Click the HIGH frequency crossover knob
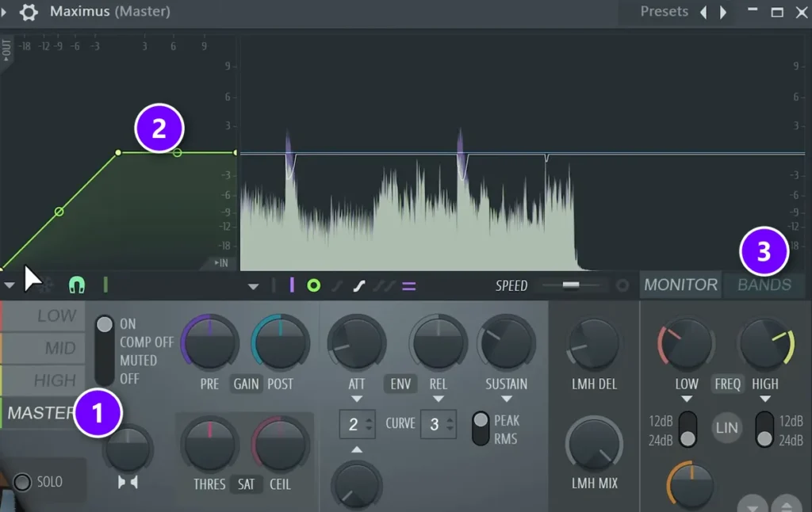 tap(765, 344)
